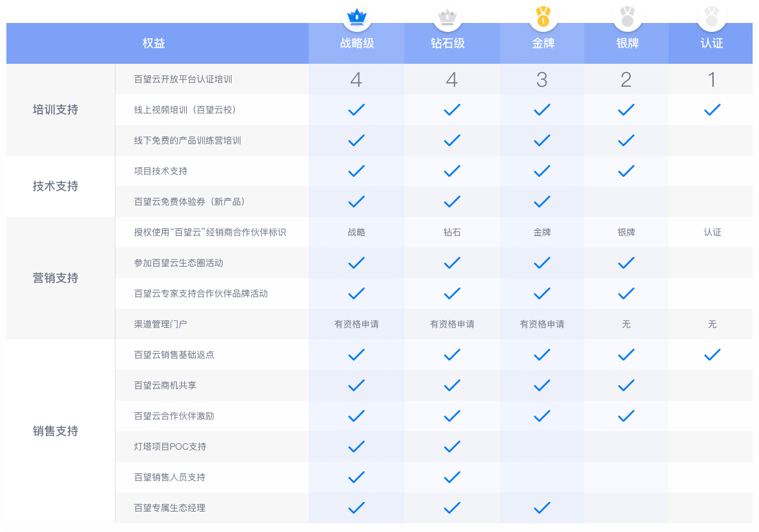Click the 渠道管理门户 row label

click(x=160, y=324)
